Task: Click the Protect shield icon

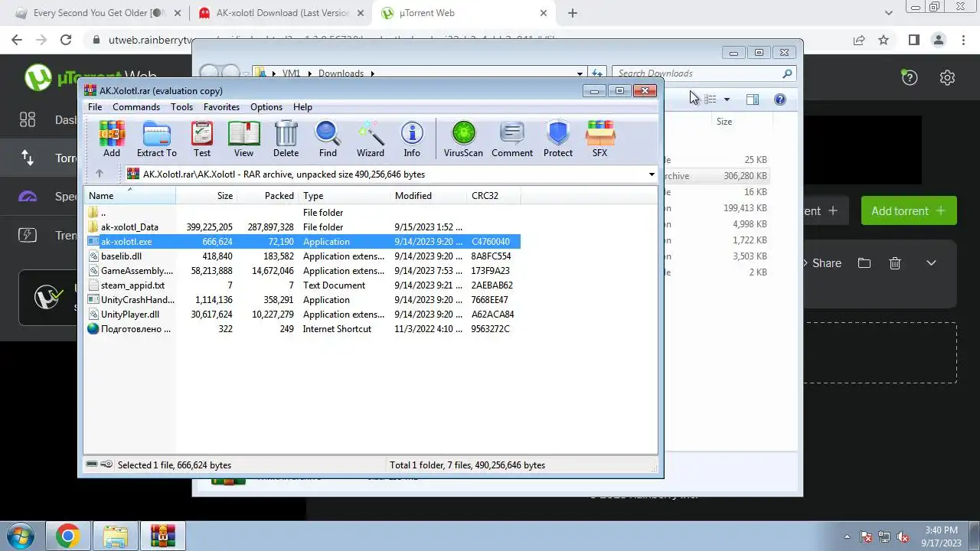Action: click(x=558, y=139)
